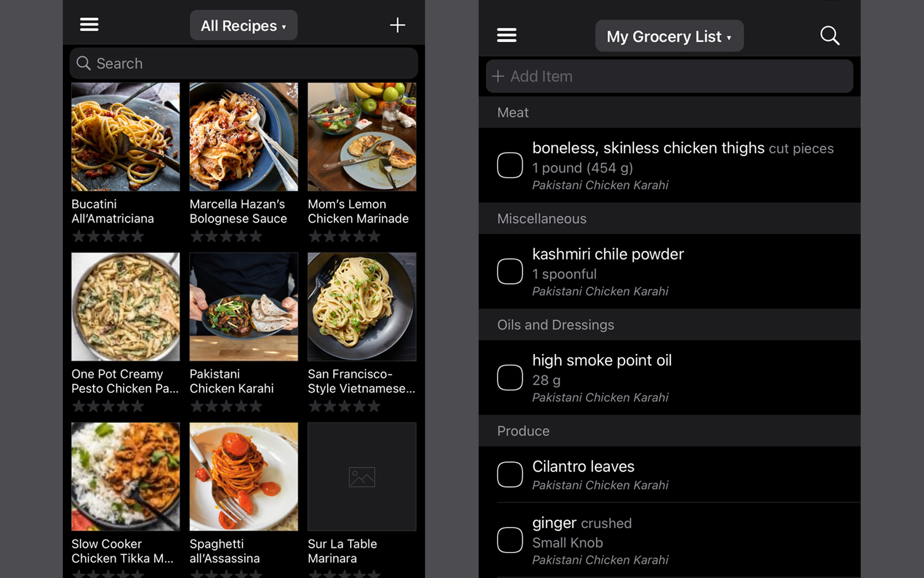Rate Bucatini All'Amatriciana five stars

point(138,237)
